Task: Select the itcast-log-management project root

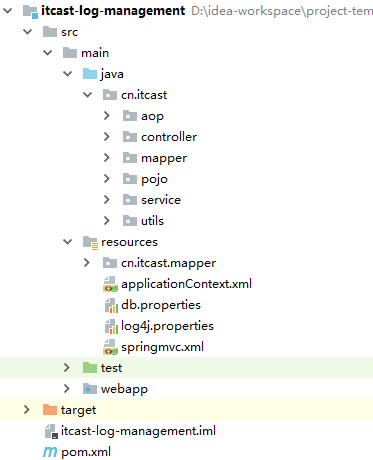Action: 113,11
